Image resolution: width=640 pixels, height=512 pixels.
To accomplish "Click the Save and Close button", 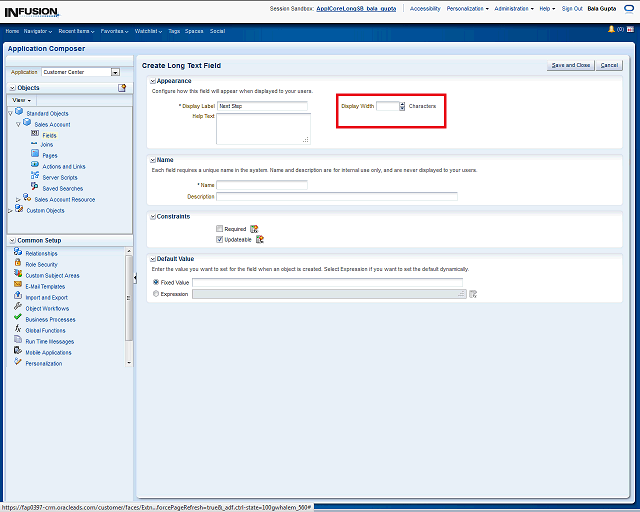I will click(570, 65).
